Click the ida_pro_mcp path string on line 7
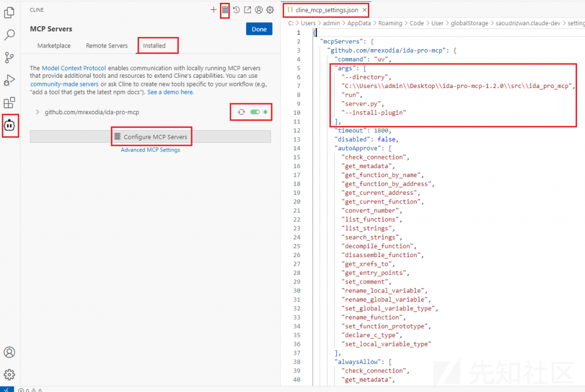Viewport: 585px width, 392px height. [x=456, y=86]
